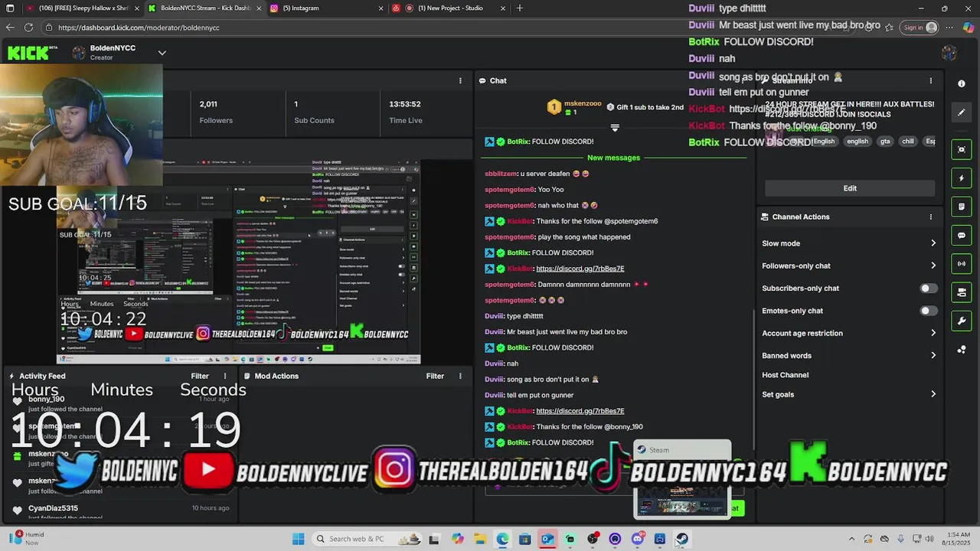The image size is (980, 551).
Task: Click CyanDiaz5315 in Activity Feed
Action: click(53, 508)
